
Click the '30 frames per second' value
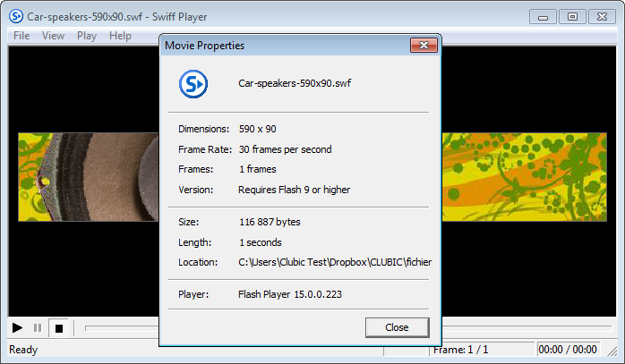coord(285,149)
